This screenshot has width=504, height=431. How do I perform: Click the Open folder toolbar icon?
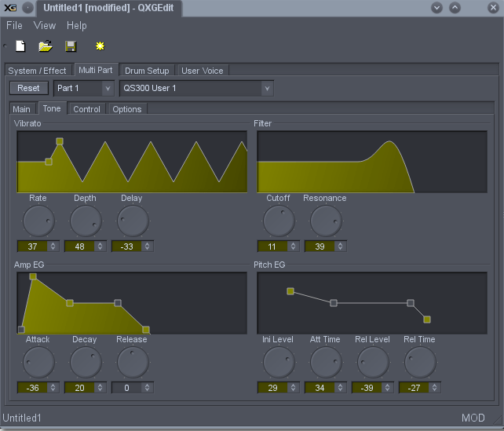(46, 46)
